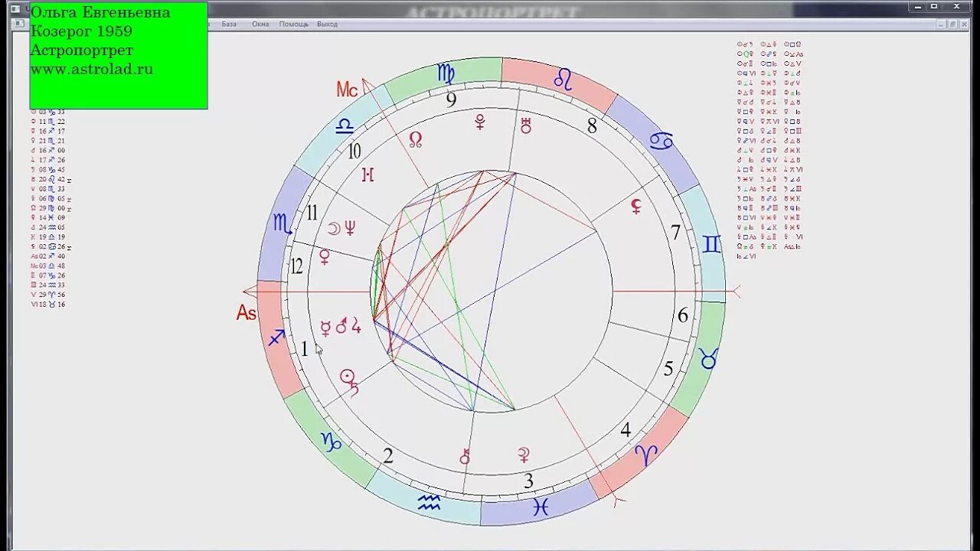This screenshot has width=980, height=551.
Task: Click the Pluto glyph in house 9
Action: (x=480, y=122)
